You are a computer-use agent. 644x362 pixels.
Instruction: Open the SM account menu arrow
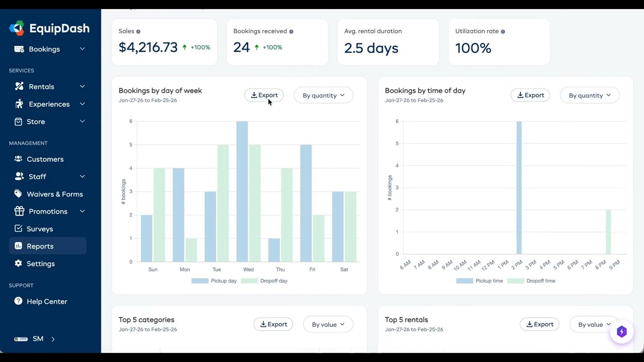tap(53, 339)
